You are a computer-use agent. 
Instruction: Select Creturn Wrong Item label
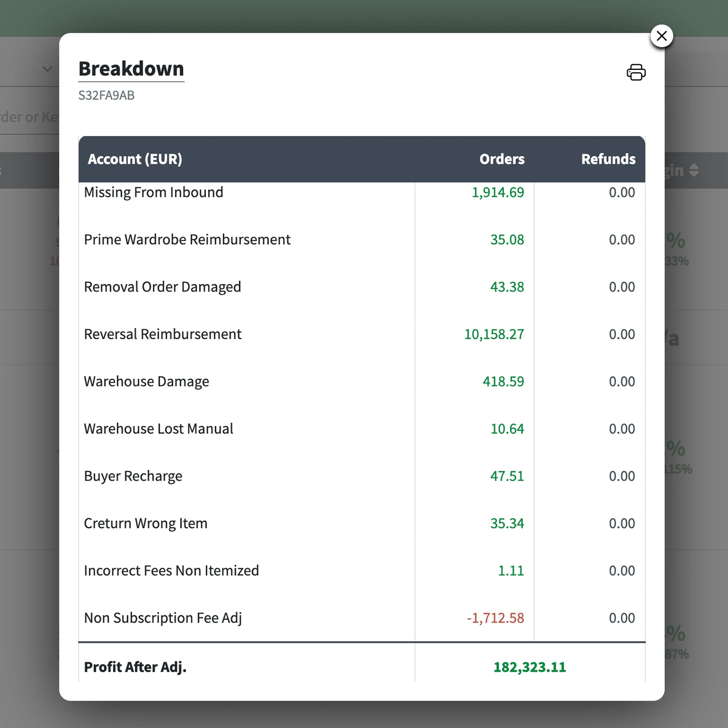pyautogui.click(x=146, y=524)
